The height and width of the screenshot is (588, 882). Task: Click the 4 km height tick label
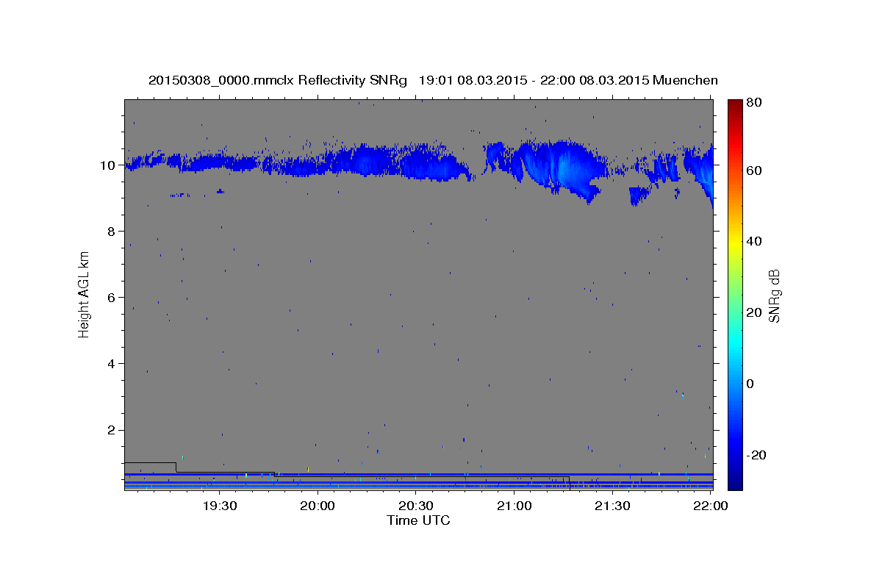click(110, 364)
